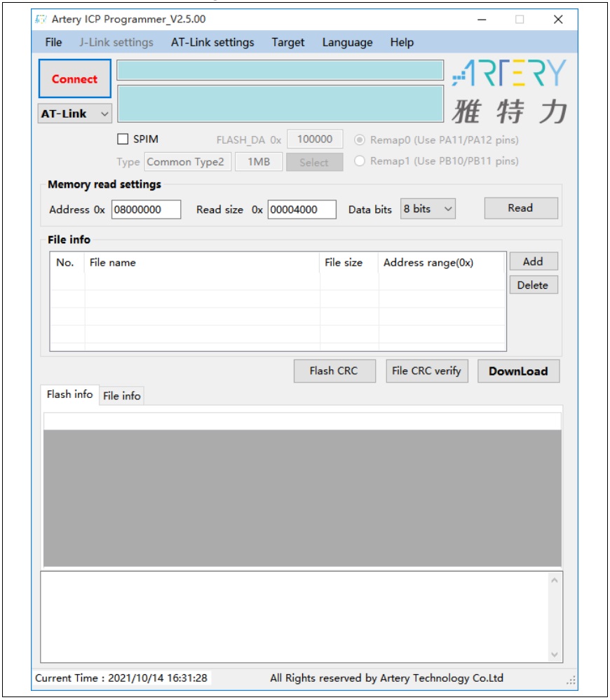610x700 pixels.
Task: Select Remap0 (Use PA11/PA12 pins) option
Action: [360, 139]
